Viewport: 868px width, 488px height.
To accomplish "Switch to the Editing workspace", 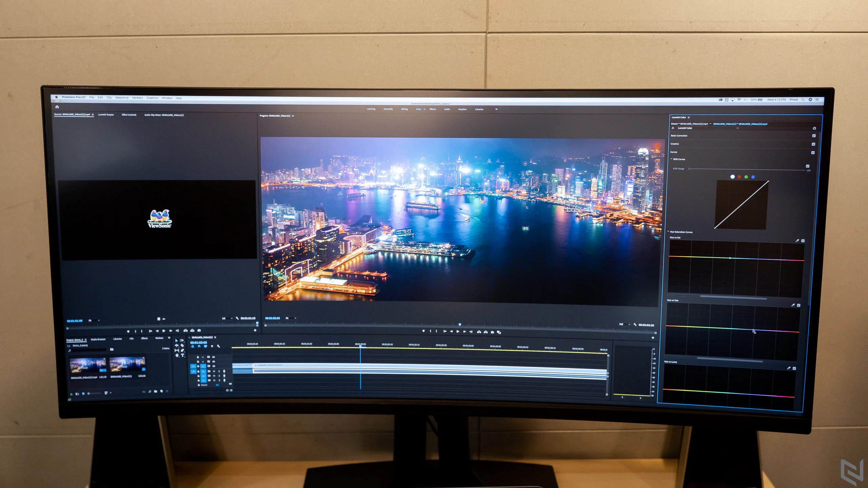I will (405, 109).
